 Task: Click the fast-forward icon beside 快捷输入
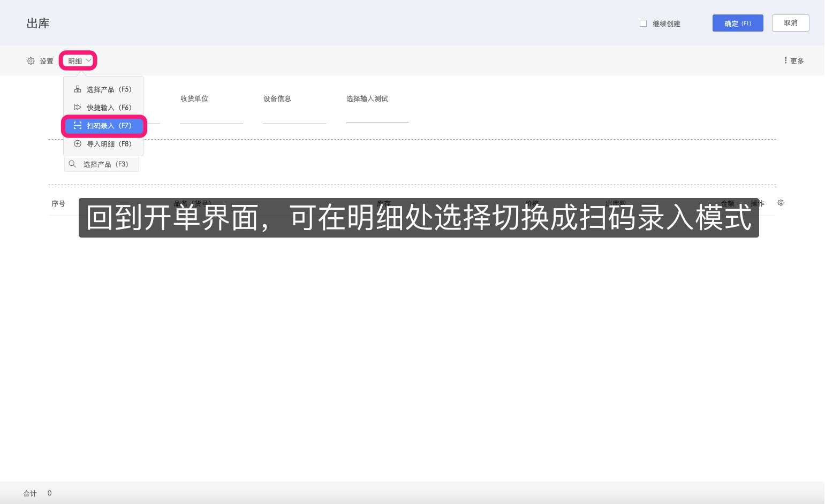78,108
